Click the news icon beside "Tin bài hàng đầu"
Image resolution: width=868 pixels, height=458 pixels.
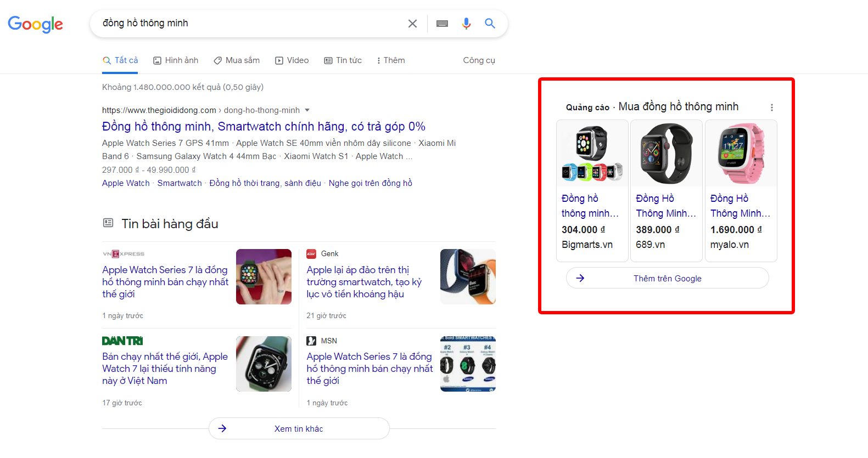[x=108, y=223]
